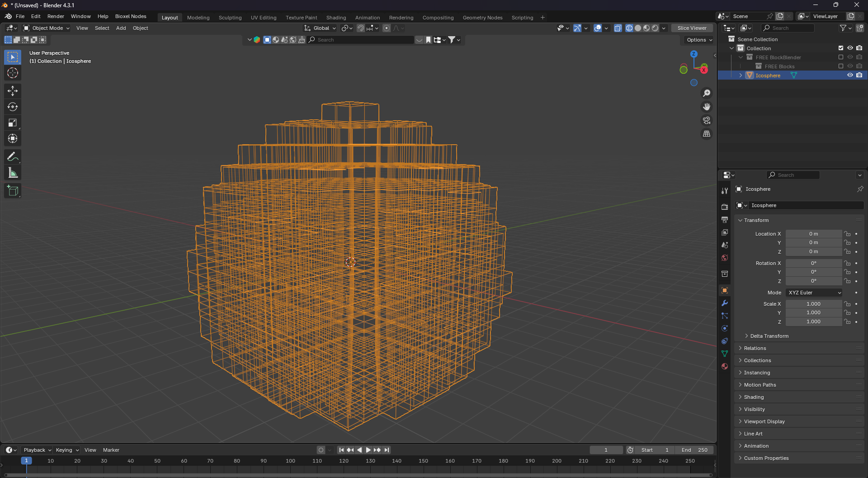
Task: Open the Render menu
Action: 56,16
